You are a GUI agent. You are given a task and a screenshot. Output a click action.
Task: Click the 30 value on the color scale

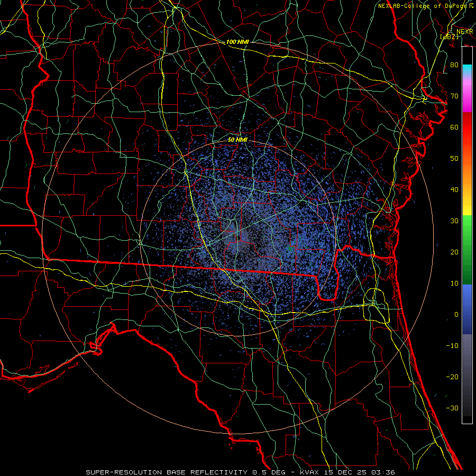pyautogui.click(x=454, y=221)
